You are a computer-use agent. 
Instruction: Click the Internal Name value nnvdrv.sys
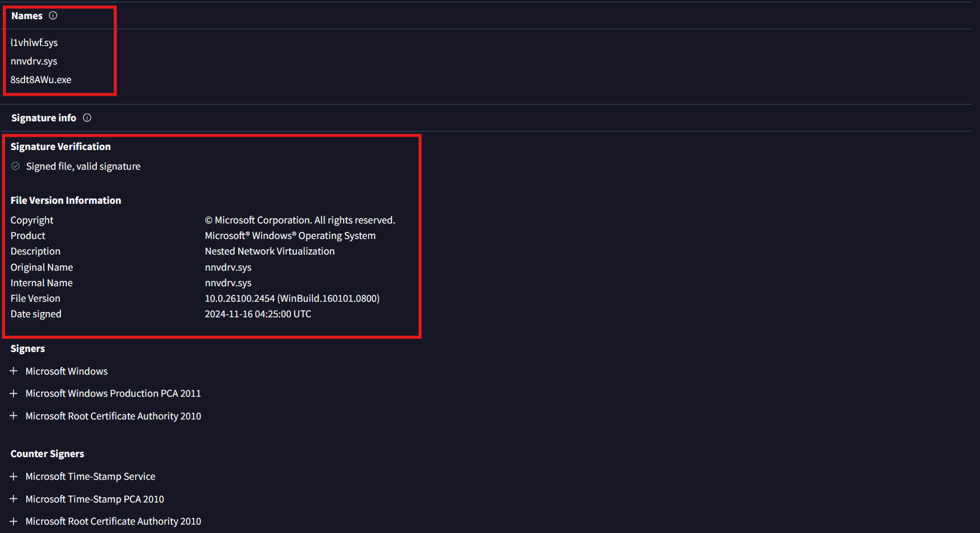(x=228, y=283)
